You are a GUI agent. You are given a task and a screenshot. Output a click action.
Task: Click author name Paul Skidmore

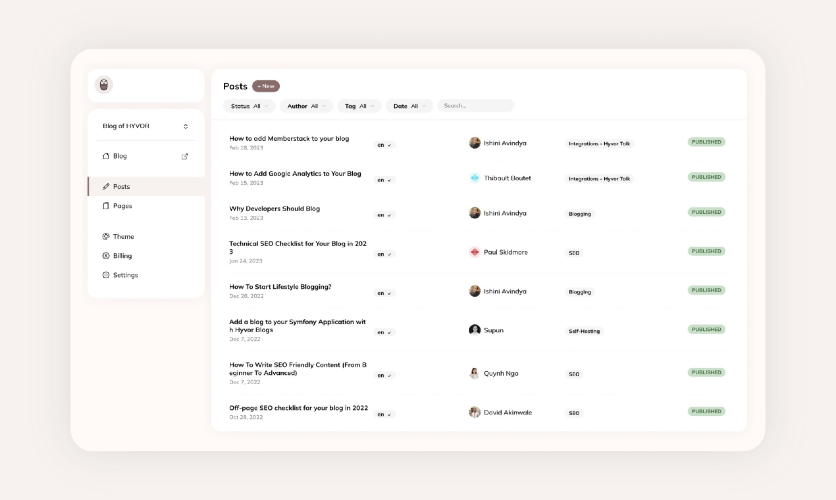pyautogui.click(x=505, y=252)
